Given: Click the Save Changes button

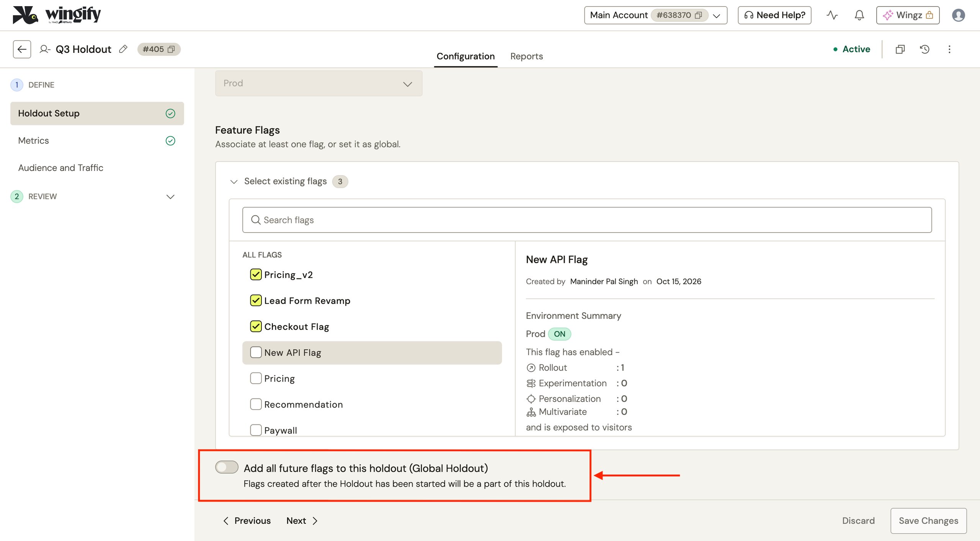Looking at the screenshot, I should [928, 520].
